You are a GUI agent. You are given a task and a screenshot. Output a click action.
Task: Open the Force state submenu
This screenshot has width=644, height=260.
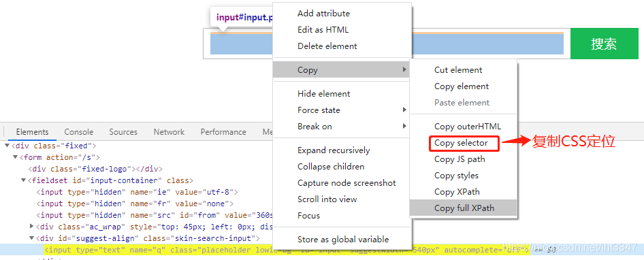(x=342, y=110)
